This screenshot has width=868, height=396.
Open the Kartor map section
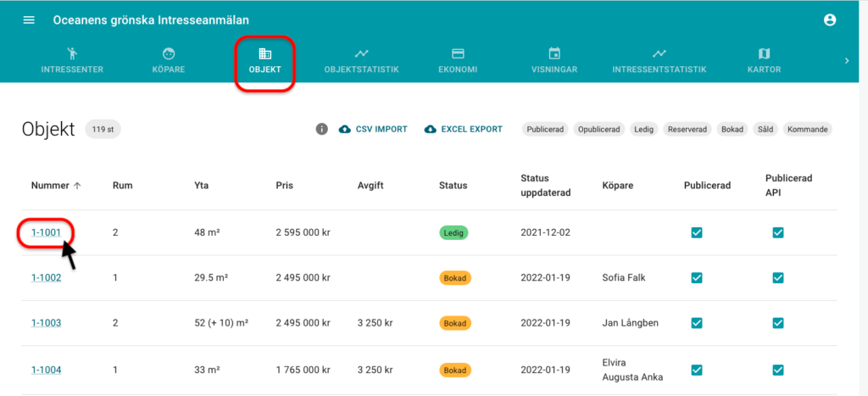point(764,60)
